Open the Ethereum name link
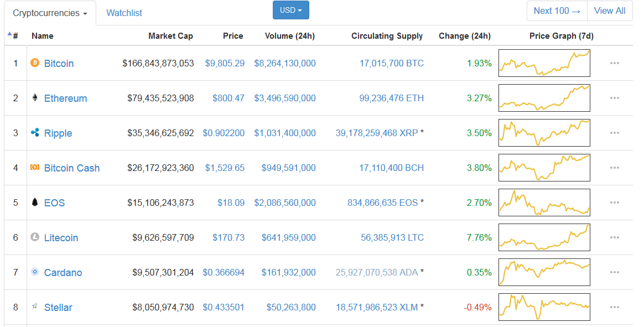The image size is (644, 327). 65,98
